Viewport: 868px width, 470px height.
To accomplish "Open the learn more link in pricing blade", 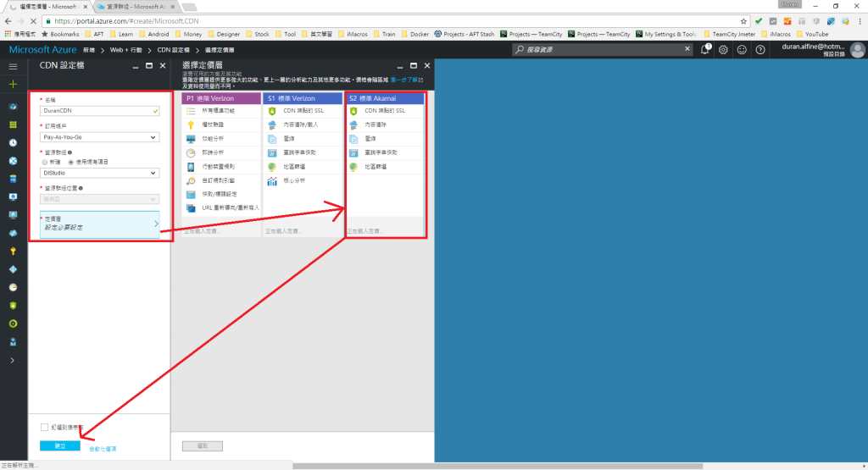I will click(x=406, y=80).
